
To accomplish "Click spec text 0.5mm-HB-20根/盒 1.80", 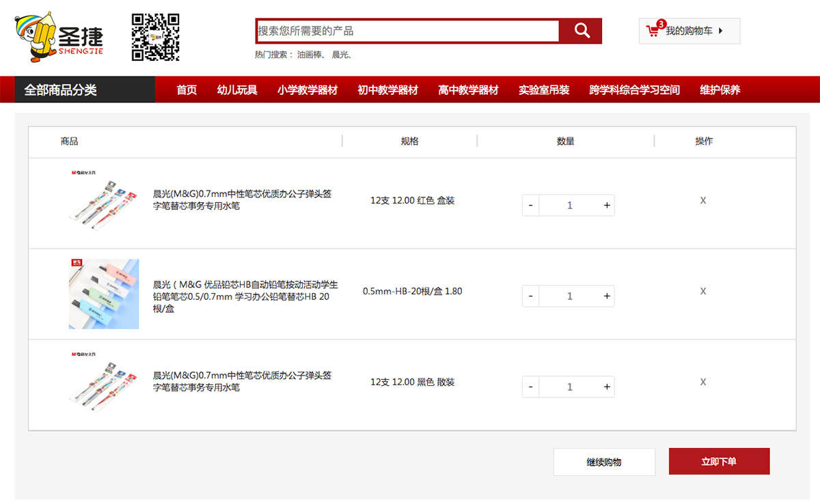I will point(413,292).
